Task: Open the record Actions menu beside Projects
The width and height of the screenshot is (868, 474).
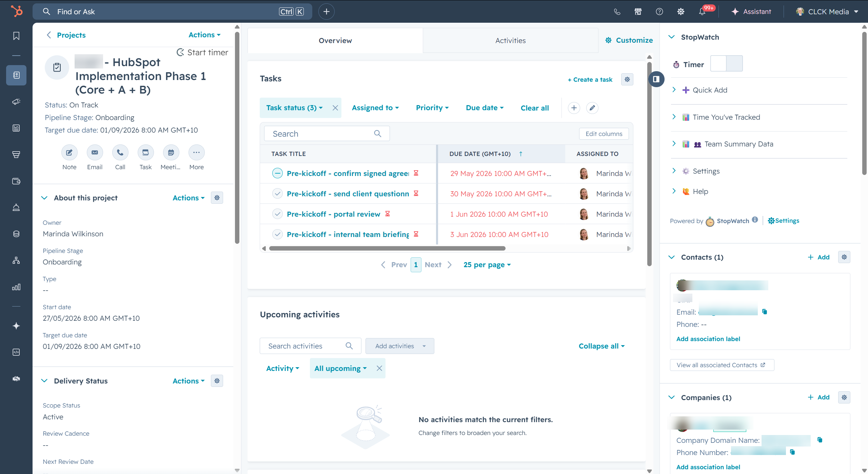Action: 204,35
